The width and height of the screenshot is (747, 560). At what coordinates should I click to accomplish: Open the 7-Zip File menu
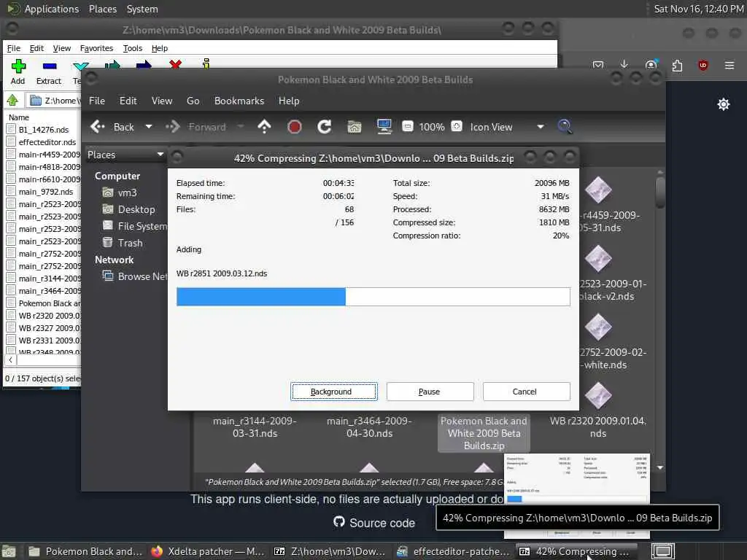coord(13,48)
